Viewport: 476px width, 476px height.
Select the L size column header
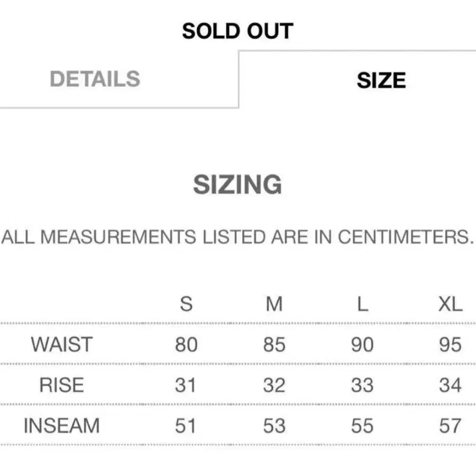tap(362, 304)
